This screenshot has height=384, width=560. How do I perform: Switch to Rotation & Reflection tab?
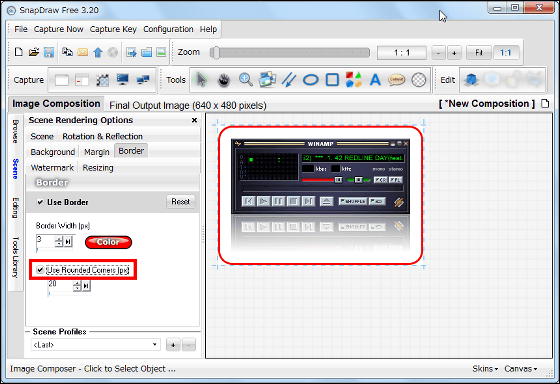pyautogui.click(x=102, y=136)
